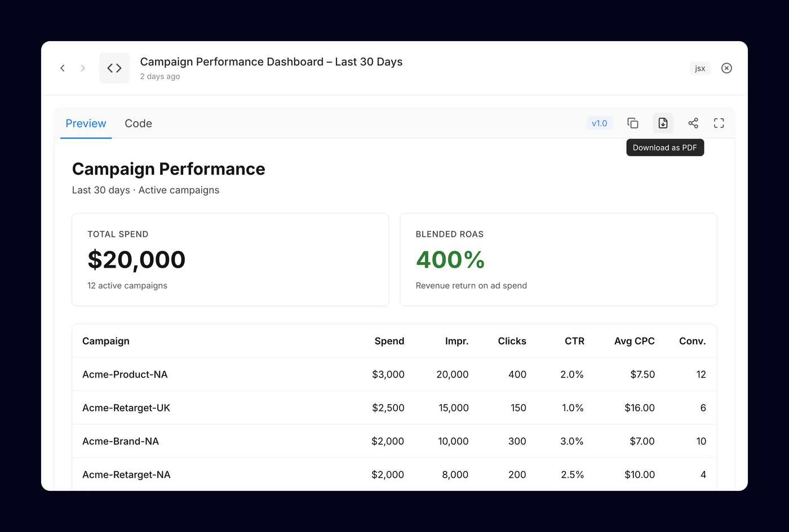The width and height of the screenshot is (789, 532).
Task: Go back with the left chevron arrow
Action: [63, 68]
